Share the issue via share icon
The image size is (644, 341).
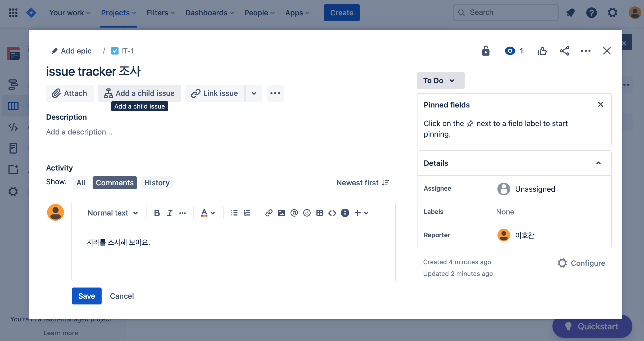tap(564, 51)
